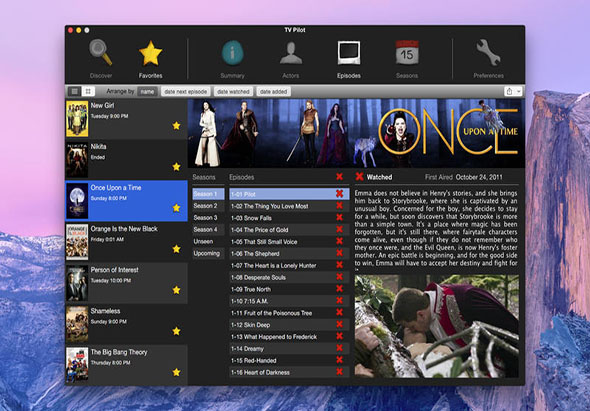Toggle Watched X beside Watched label

point(359,176)
